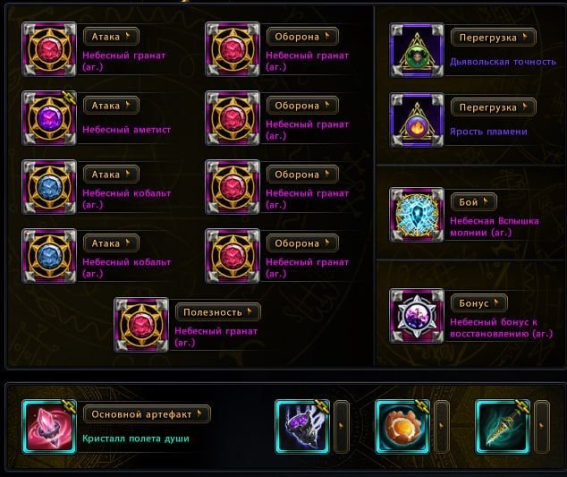The width and height of the screenshot is (567, 477).
Task: Expand the Бонус slot dropdown
Action: 479,303
